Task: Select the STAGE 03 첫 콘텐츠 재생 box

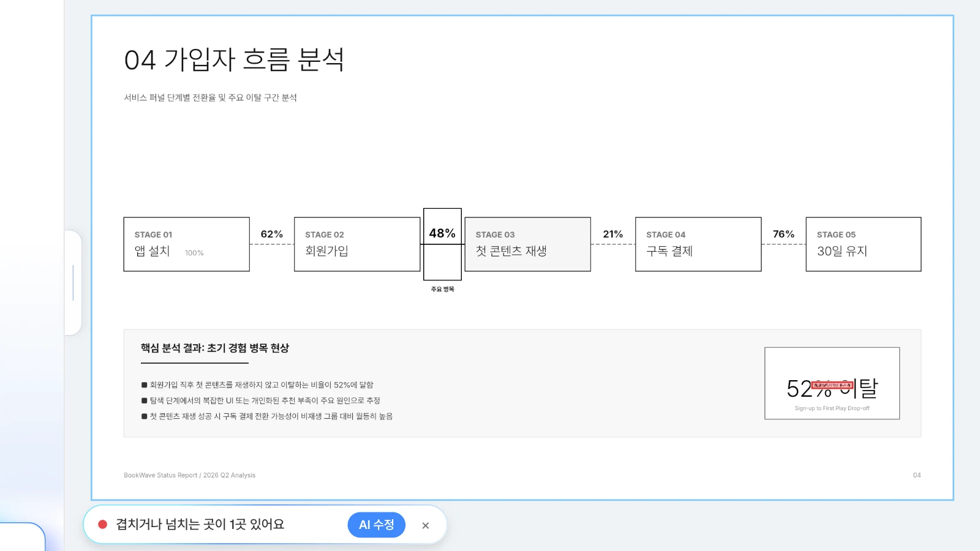Action: point(528,244)
